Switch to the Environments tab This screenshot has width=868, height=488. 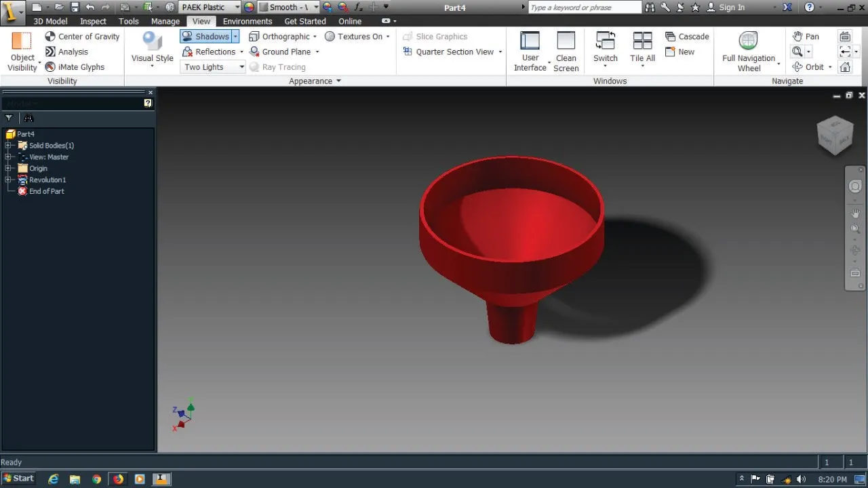pos(248,21)
